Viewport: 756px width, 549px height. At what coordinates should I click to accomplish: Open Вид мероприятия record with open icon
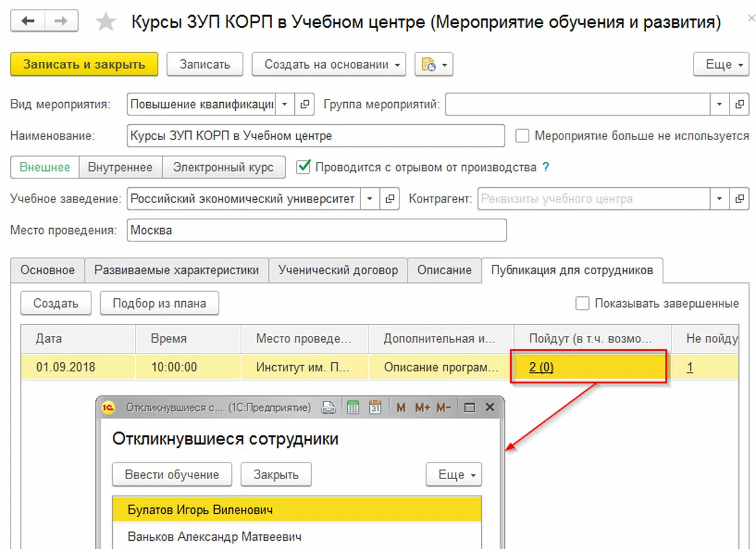click(x=305, y=105)
